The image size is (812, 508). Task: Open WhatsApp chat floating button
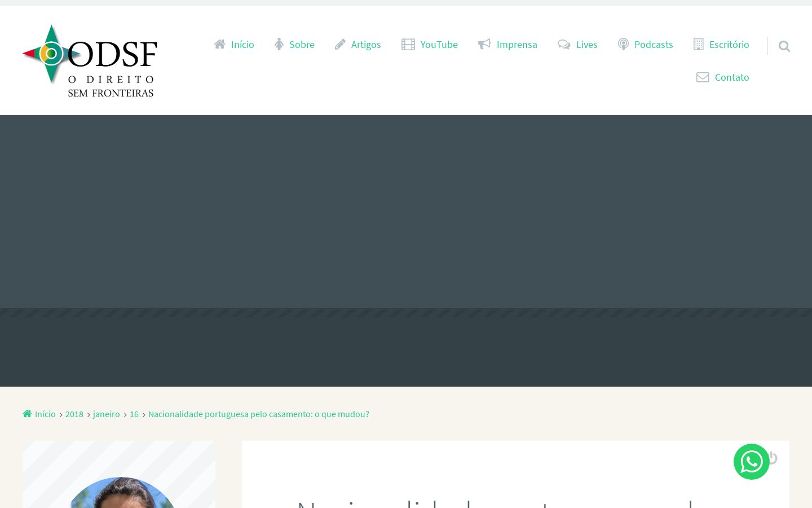click(x=752, y=462)
